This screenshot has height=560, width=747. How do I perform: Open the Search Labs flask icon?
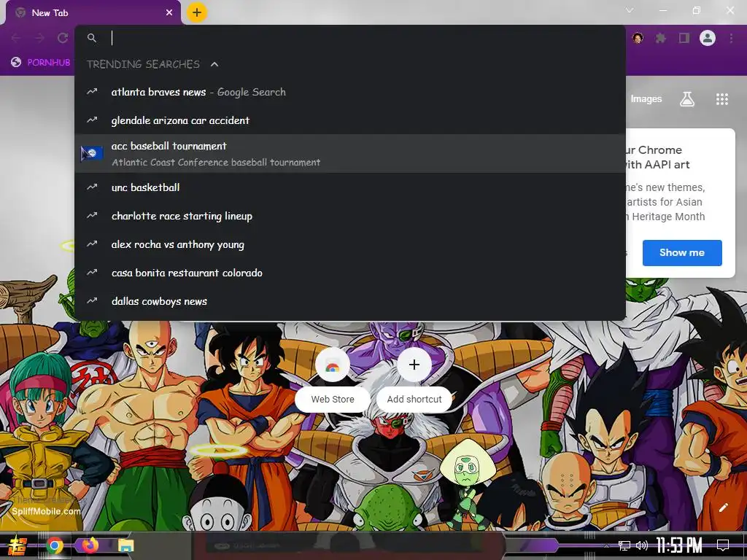687,99
